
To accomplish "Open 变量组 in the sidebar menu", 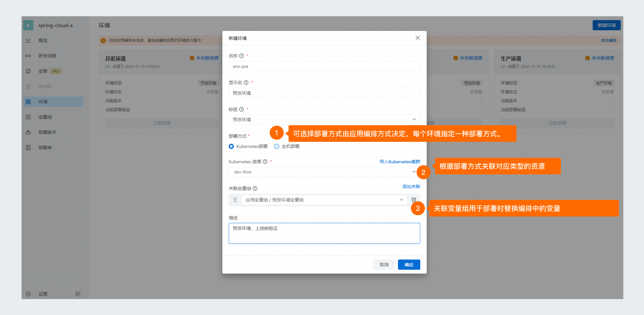I will 45,117.
